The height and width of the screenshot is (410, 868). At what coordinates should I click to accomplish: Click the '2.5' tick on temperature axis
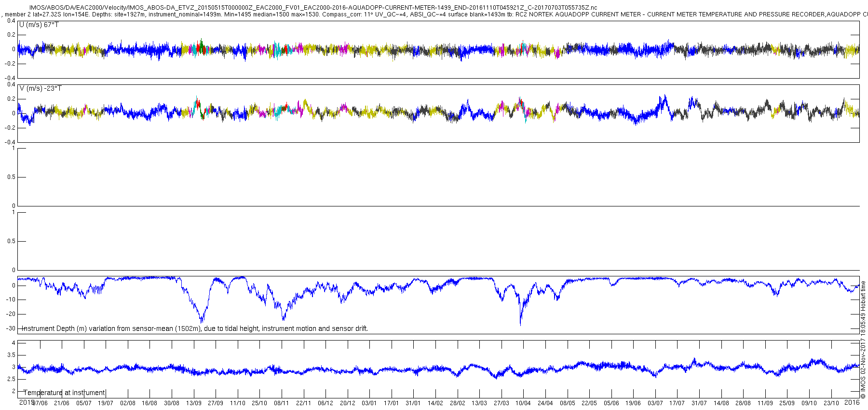pos(12,379)
